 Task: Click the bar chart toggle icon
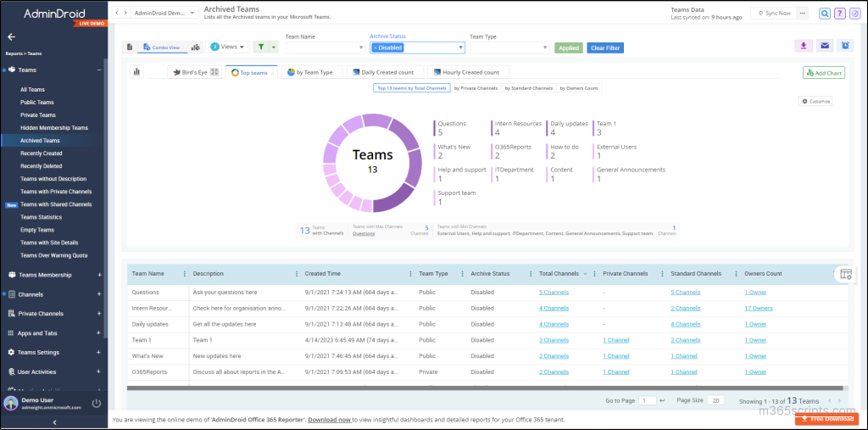136,71
